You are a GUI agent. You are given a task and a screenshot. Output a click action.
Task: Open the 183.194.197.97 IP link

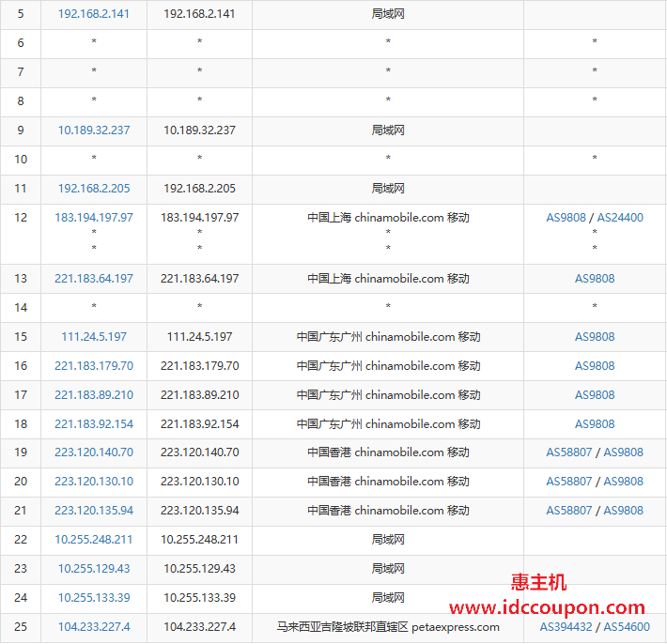pyautogui.click(x=94, y=218)
